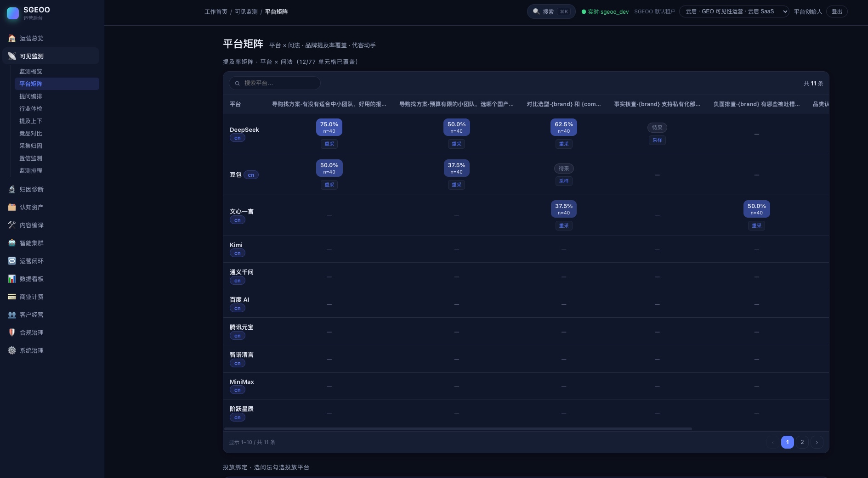The width and height of the screenshot is (868, 478).
Task: Select the 智能集群 robot icon
Action: pyautogui.click(x=12, y=243)
